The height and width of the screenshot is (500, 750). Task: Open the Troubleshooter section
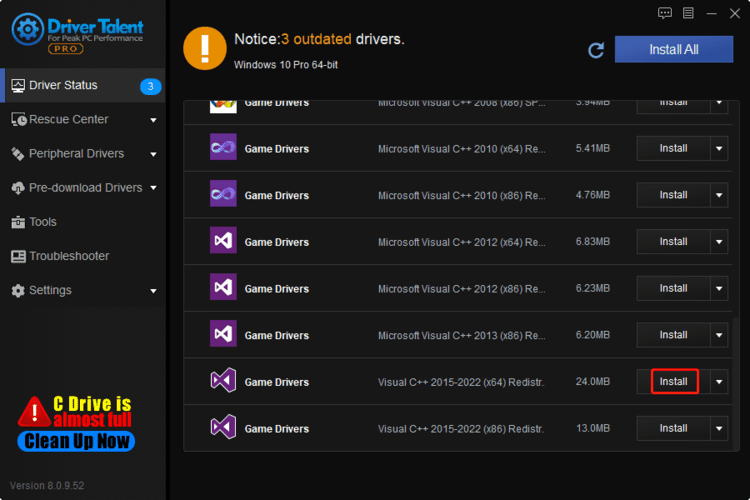click(x=83, y=256)
